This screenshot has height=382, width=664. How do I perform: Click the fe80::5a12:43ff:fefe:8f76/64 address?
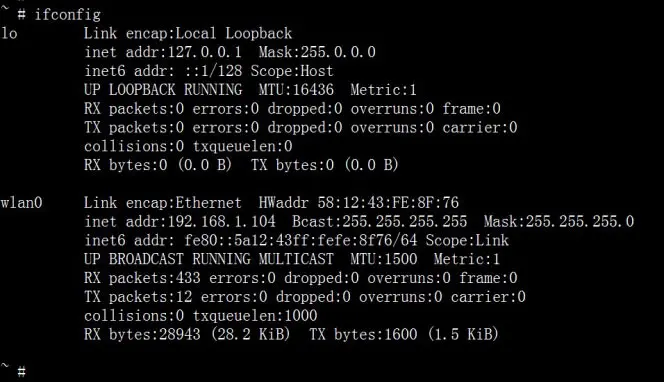(x=301, y=241)
